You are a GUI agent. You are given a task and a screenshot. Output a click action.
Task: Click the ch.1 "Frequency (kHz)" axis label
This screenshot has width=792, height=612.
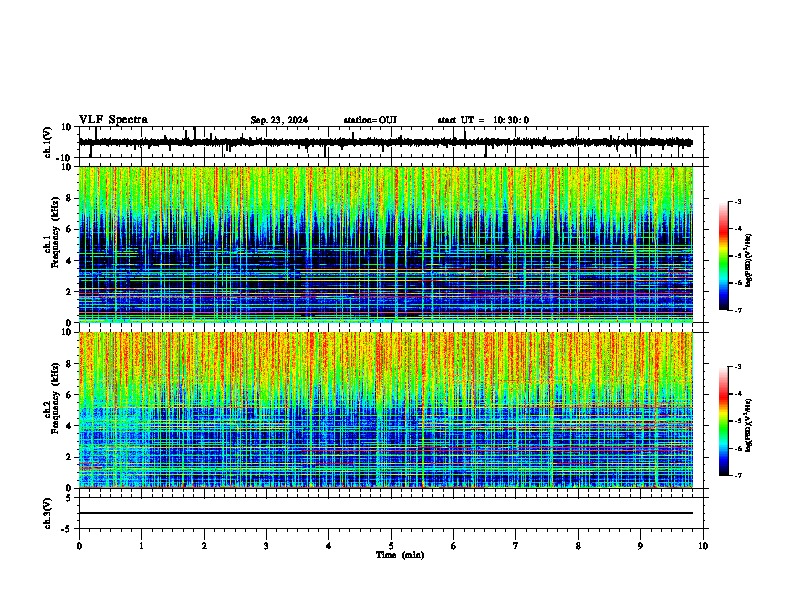(x=55, y=232)
